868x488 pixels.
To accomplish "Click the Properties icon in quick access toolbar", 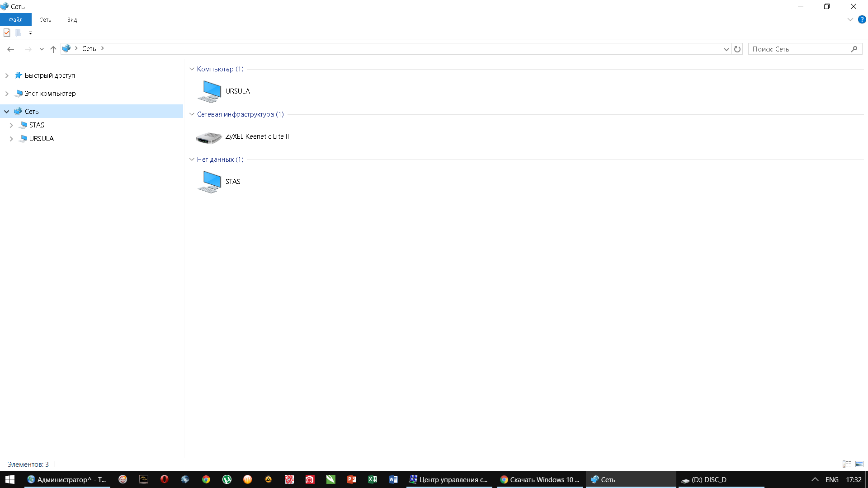I will pos(7,33).
